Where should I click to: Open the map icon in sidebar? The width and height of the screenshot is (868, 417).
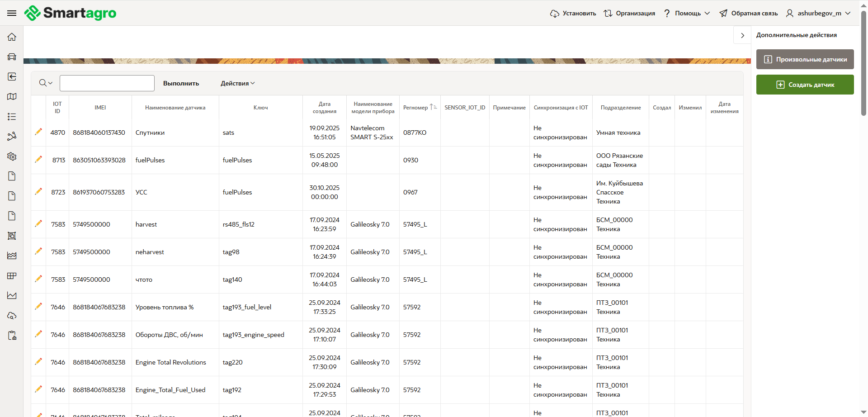coord(12,96)
